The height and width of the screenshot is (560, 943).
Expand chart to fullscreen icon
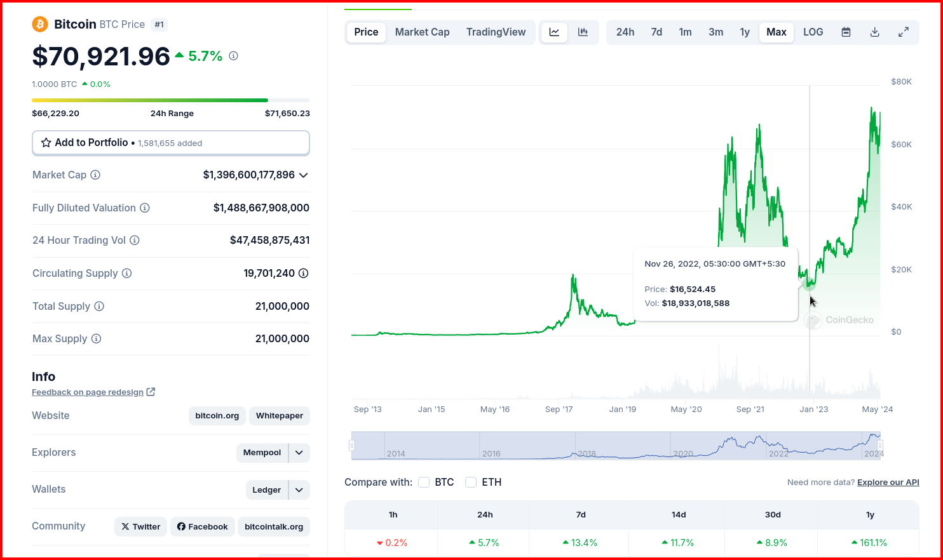[903, 32]
